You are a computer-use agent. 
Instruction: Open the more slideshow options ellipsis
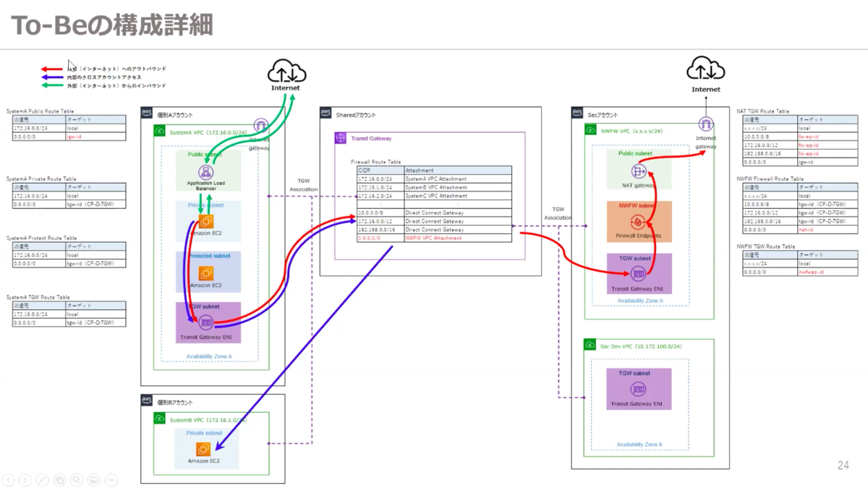point(112,479)
